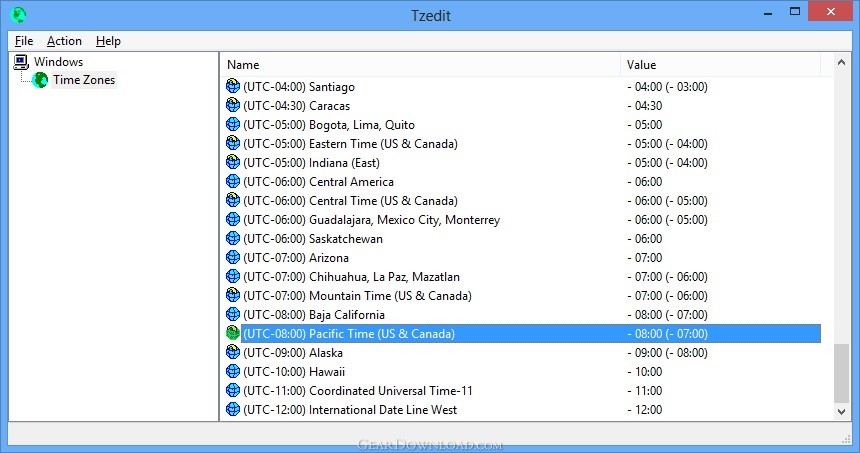The width and height of the screenshot is (860, 453).
Task: Click the globe icon beside Mountain Time
Action: click(x=233, y=295)
